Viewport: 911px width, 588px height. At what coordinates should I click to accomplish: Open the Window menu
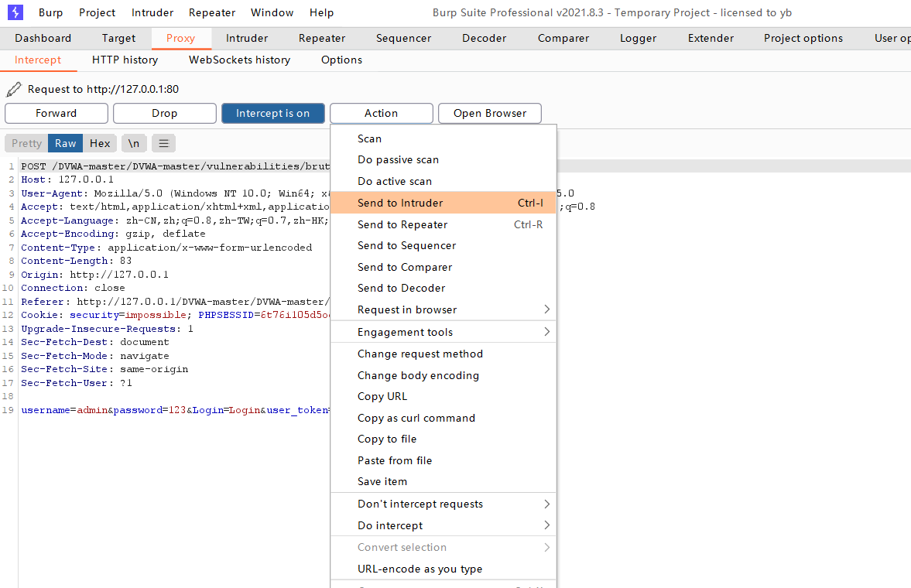click(272, 13)
